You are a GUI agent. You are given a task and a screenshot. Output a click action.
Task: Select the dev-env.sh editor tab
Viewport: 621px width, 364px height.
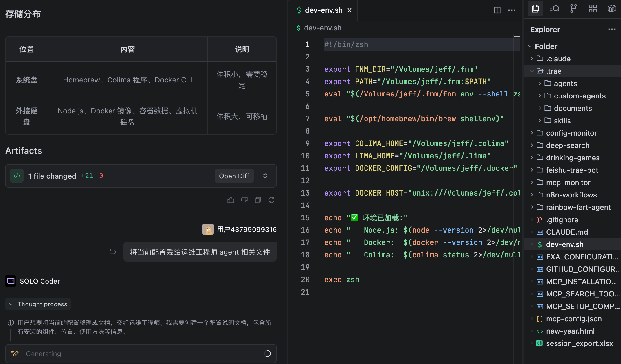323,10
